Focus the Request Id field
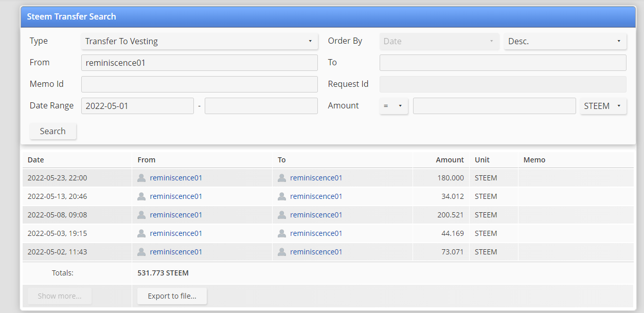 503,84
